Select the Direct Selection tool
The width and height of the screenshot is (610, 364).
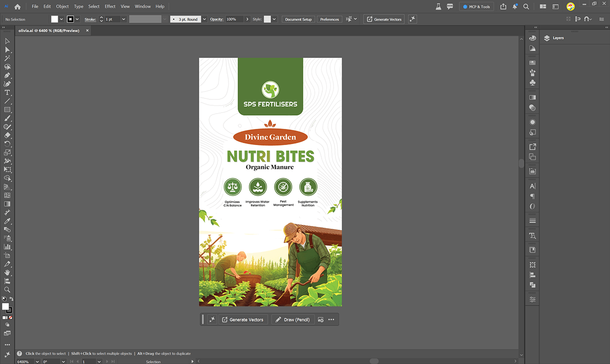[x=7, y=50]
